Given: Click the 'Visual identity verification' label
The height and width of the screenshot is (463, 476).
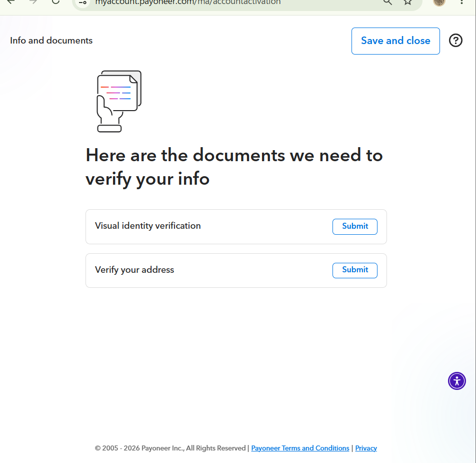Looking at the screenshot, I should [x=147, y=226].
